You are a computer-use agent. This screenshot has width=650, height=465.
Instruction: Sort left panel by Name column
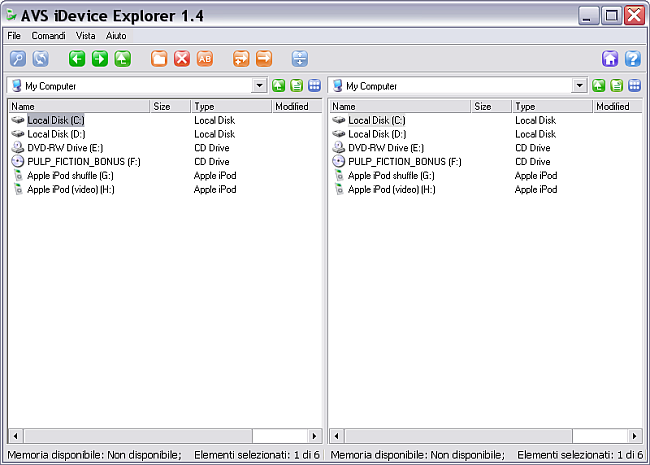[79, 107]
